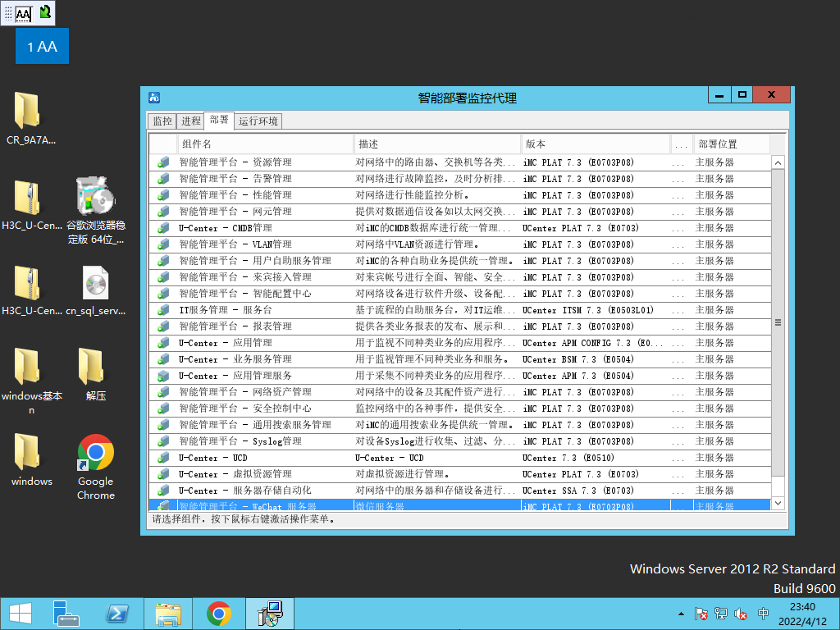Screen dimensions: 840x630
Task: Click the status icon of Syslog管理 row
Action: point(163,441)
